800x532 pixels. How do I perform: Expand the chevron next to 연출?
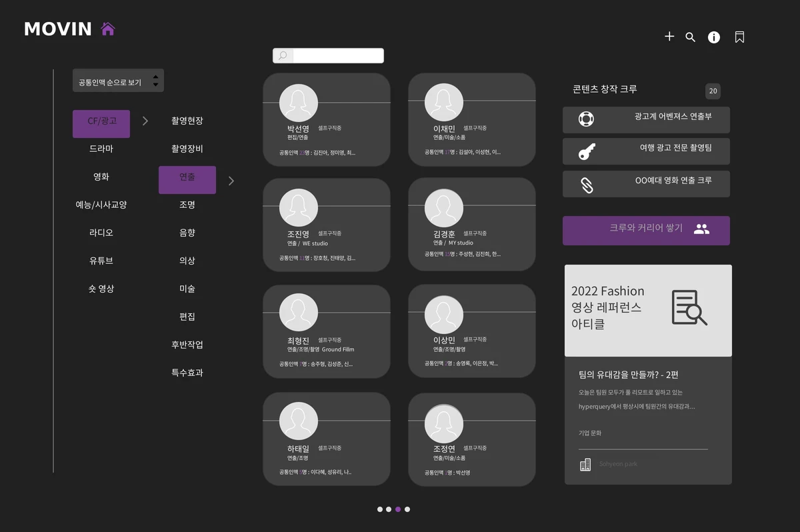point(231,180)
